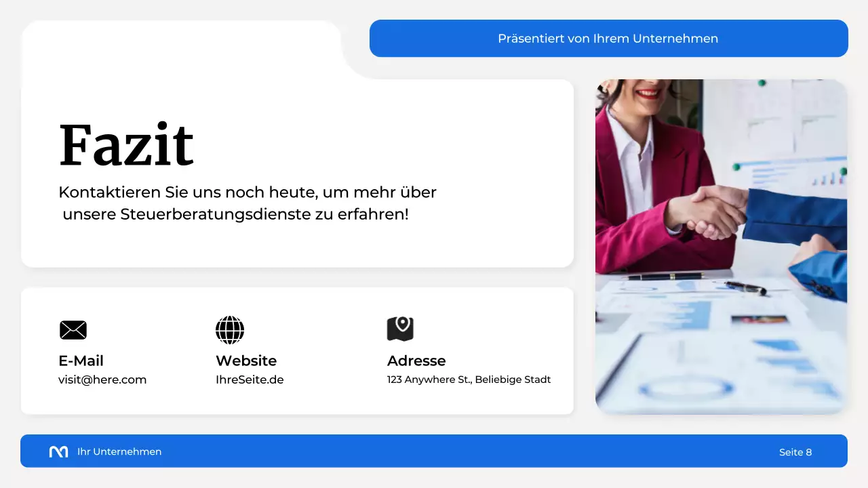Select the line with Steuerberatungsdienste zu erfahren
Screen dimensions: 868x488
pos(235,215)
